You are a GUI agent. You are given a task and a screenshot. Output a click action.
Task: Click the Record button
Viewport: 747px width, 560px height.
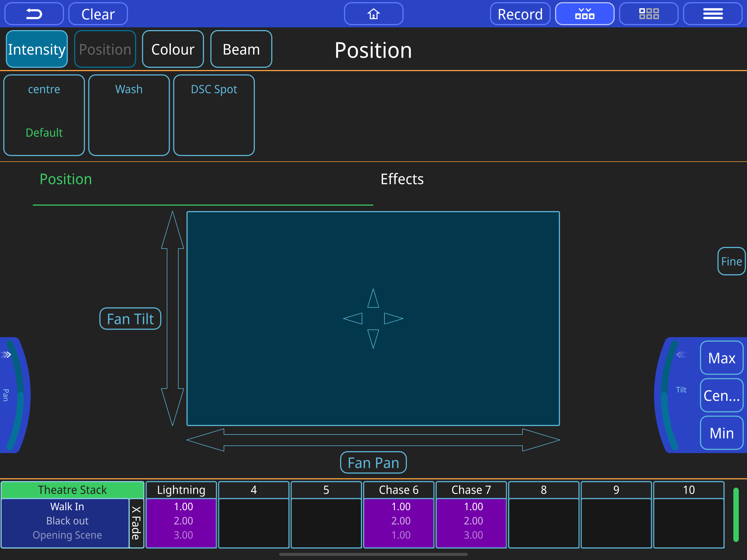click(520, 14)
